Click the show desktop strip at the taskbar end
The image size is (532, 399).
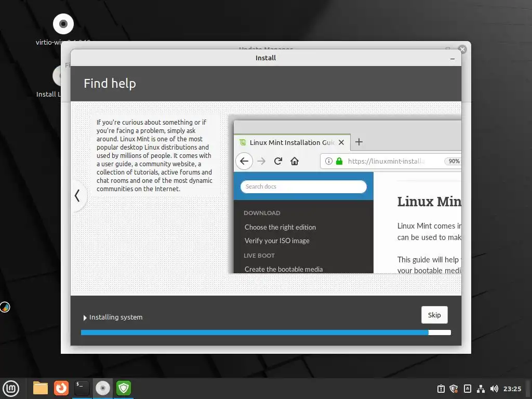pyautogui.click(x=528, y=389)
